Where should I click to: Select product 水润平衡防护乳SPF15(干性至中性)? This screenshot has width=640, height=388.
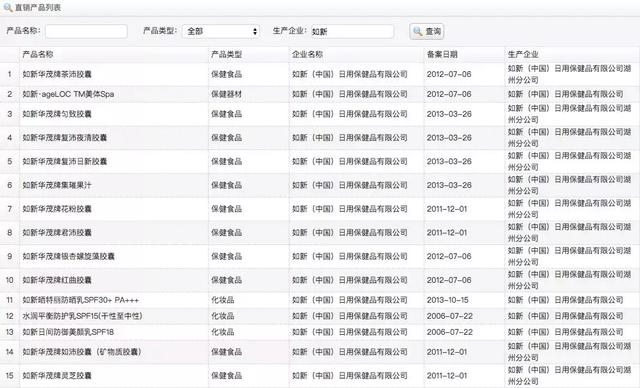82,316
